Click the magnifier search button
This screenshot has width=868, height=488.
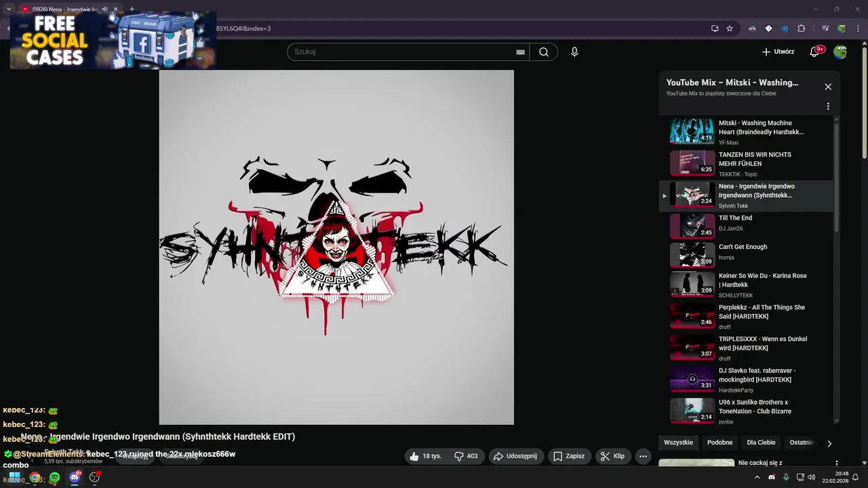[544, 52]
